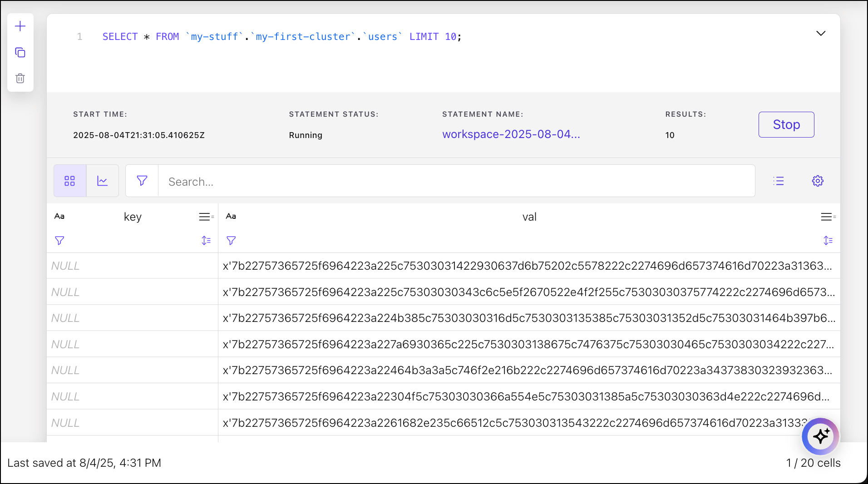
Task: Switch to grid table view
Action: point(70,181)
